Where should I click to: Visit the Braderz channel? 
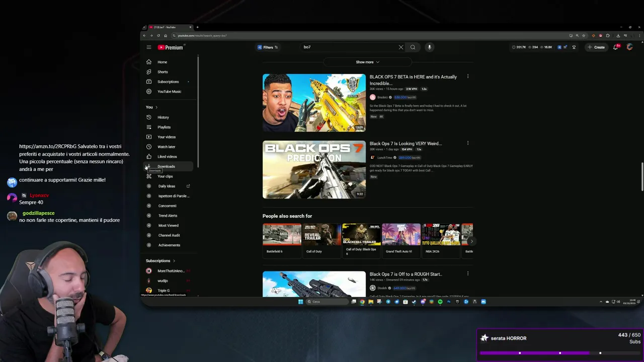pyautogui.click(x=382, y=97)
